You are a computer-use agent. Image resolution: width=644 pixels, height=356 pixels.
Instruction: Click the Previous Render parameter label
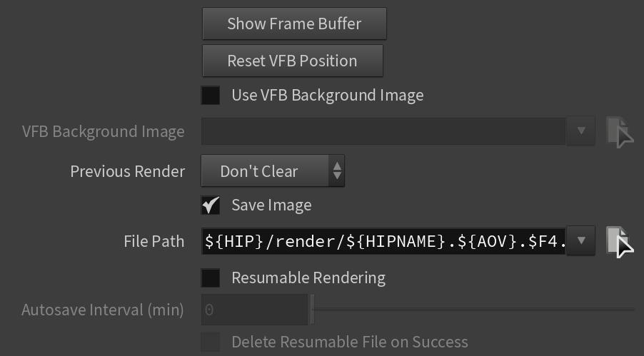128,171
